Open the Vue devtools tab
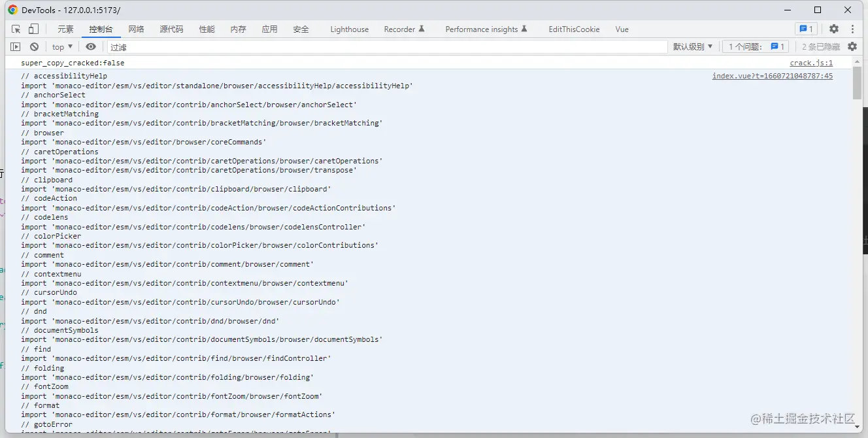The width and height of the screenshot is (868, 438). [622, 29]
